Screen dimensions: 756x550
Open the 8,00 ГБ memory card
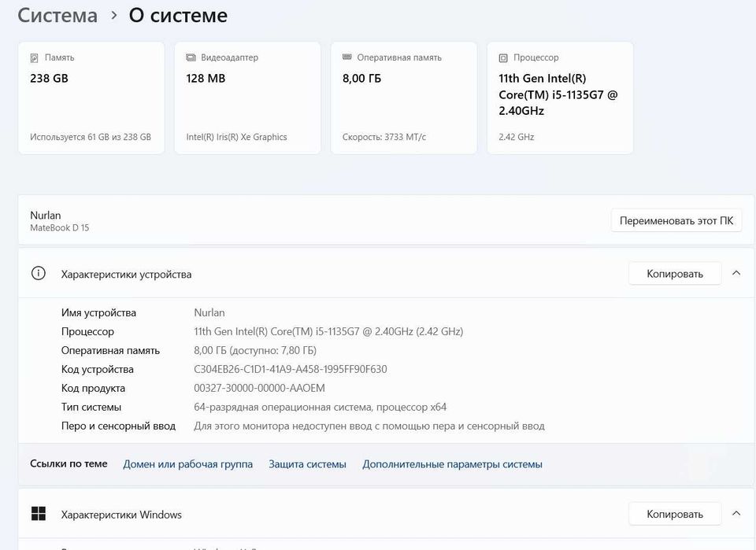point(403,98)
